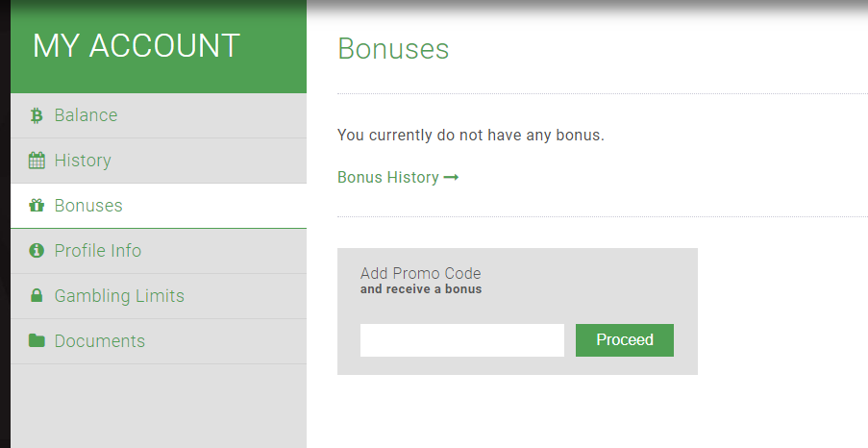This screenshot has width=868, height=448.
Task: Open the Balance menu item
Action: click(159, 115)
